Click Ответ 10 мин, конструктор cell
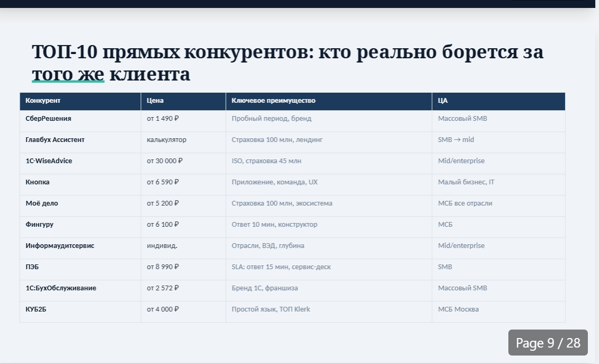Viewport: 599px width, 364px height. [329, 227]
